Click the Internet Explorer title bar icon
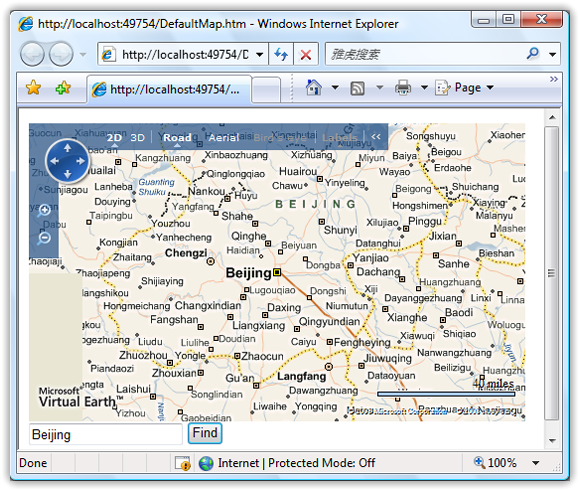 [26, 24]
